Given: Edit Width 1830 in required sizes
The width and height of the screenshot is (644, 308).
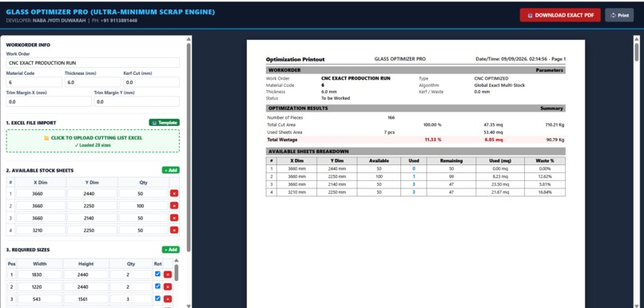Looking at the screenshot, I should tap(40, 274).
